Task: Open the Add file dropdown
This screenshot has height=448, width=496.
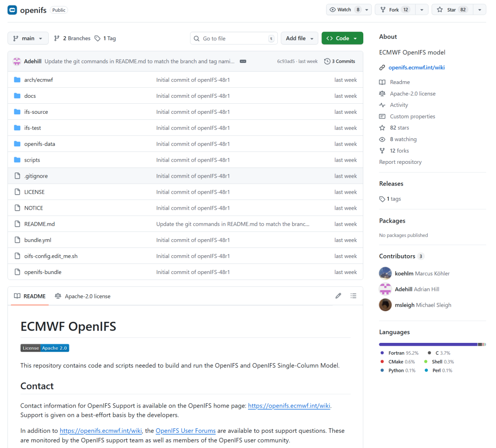Action: (299, 38)
